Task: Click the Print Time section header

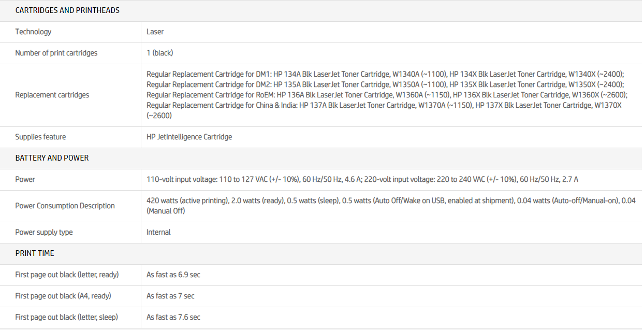Action: (35, 253)
